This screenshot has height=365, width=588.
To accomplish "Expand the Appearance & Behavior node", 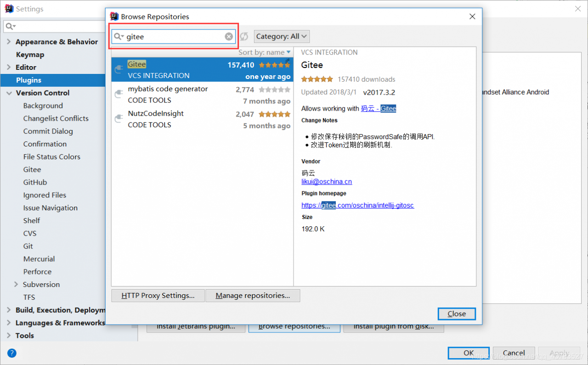I will (x=9, y=42).
